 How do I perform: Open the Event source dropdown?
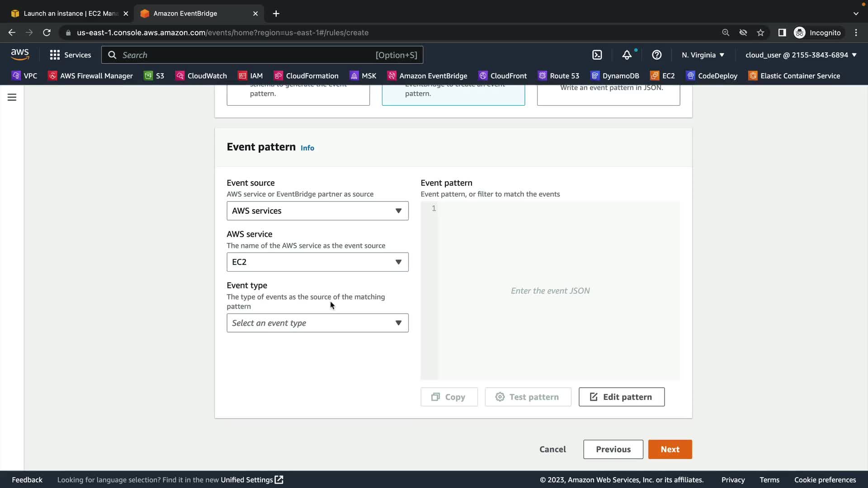317,211
